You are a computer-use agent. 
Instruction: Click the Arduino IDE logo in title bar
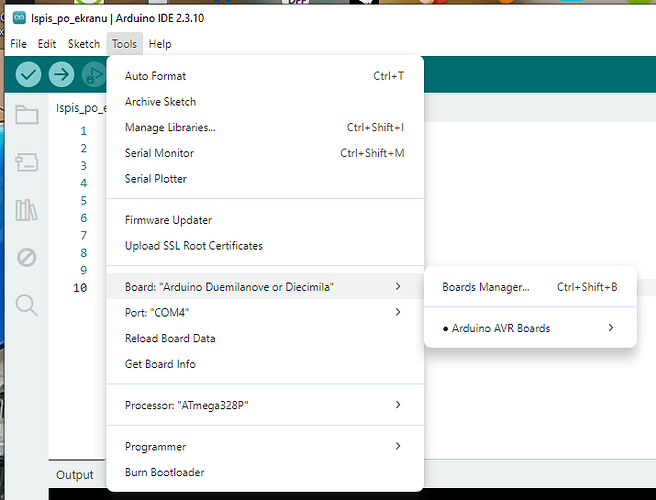coord(19,18)
